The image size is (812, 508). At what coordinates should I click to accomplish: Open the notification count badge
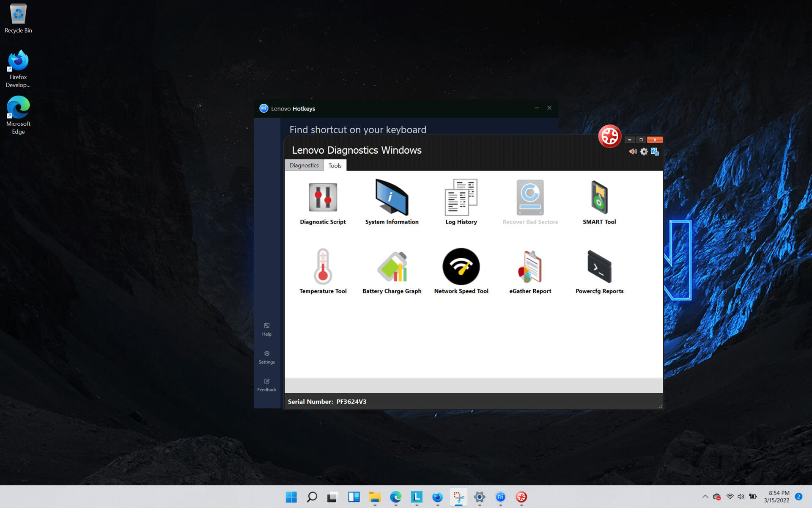(798, 497)
